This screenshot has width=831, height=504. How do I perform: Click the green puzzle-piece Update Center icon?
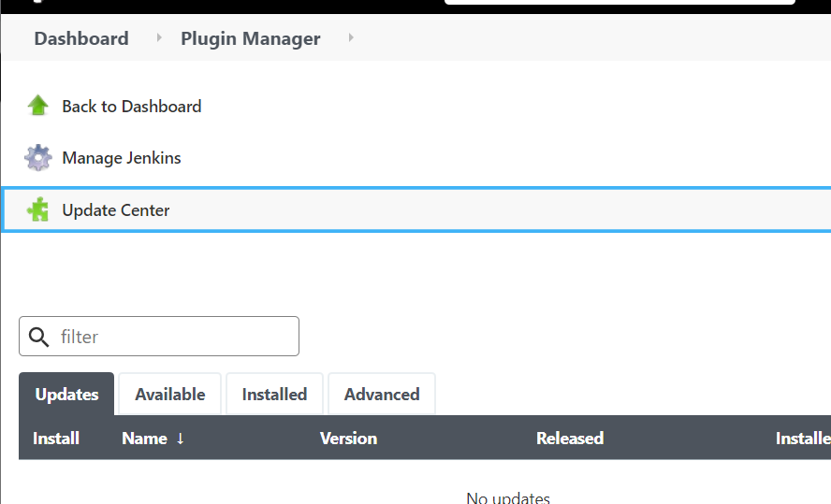coord(38,209)
